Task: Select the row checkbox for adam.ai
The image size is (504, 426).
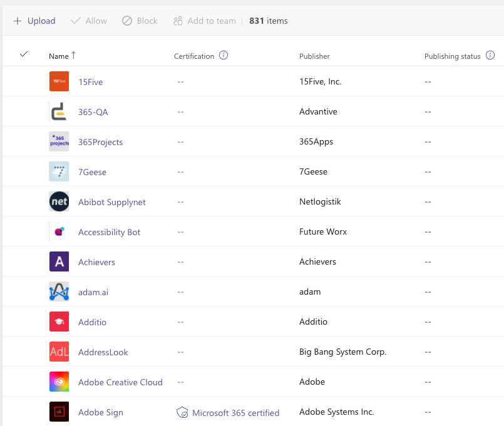Action: tap(24, 292)
